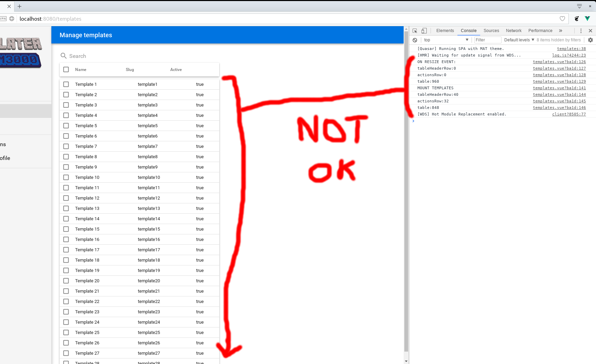596x364 pixels.
Task: Close the current browser tab
Action: 9,6
